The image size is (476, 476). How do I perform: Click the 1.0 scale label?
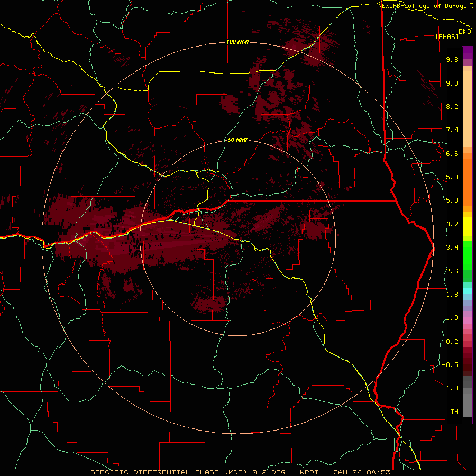[452, 318]
